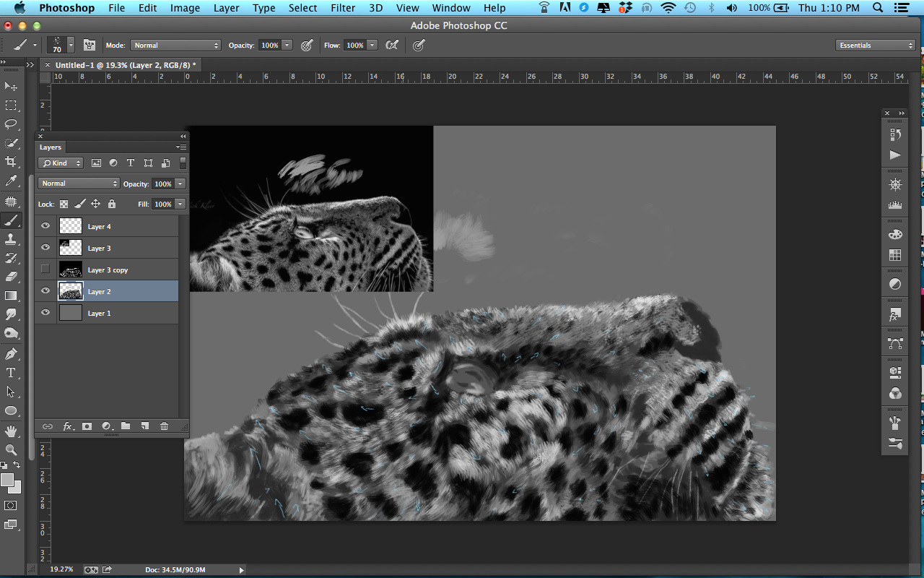Open the Essentials workspace dropdown
The height and width of the screenshot is (578, 924).
876,45
